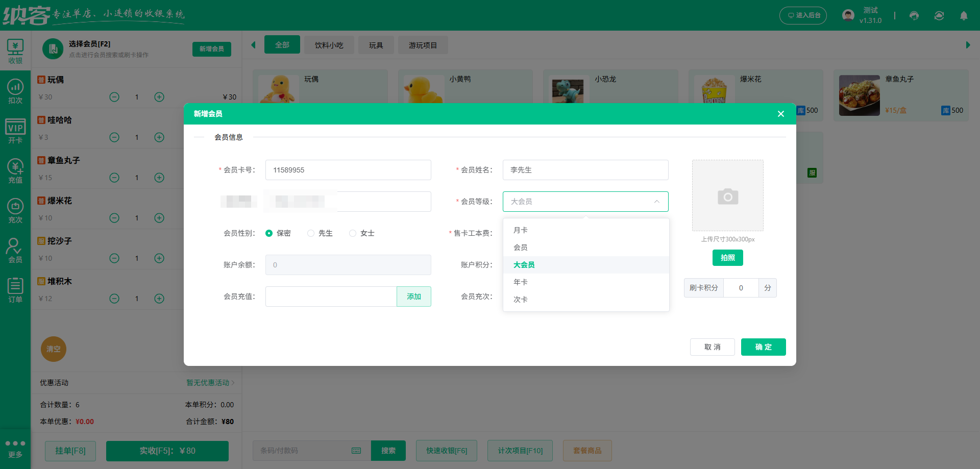The height and width of the screenshot is (469, 980).
Task: Open the 扣次 sidebar icon
Action: tap(15, 91)
